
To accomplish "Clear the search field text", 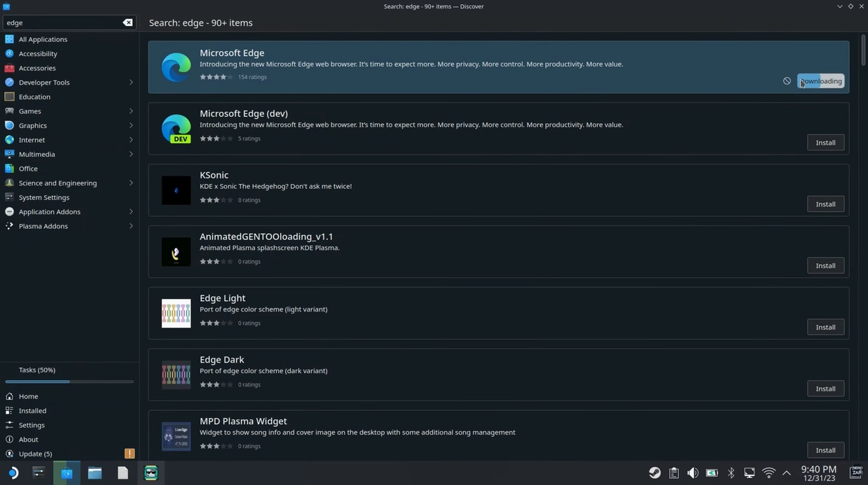I will [128, 22].
